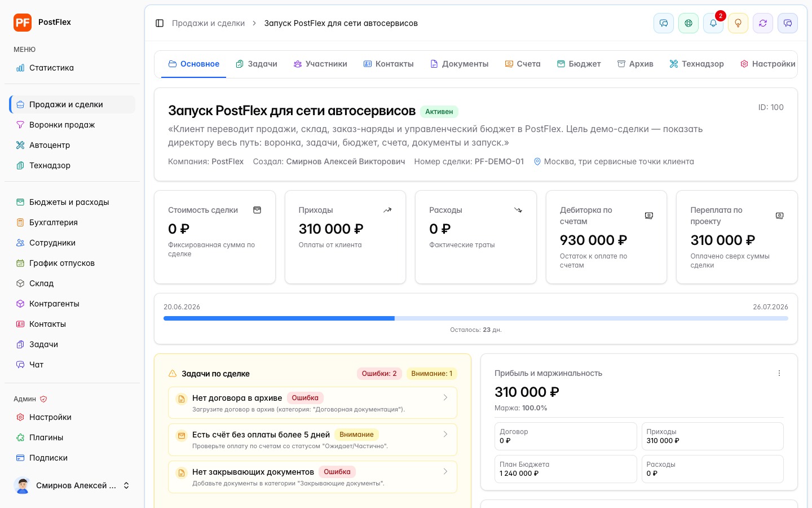Open Бюджеты и расходы section
Viewport: 812px width, 508px height.
[72, 202]
